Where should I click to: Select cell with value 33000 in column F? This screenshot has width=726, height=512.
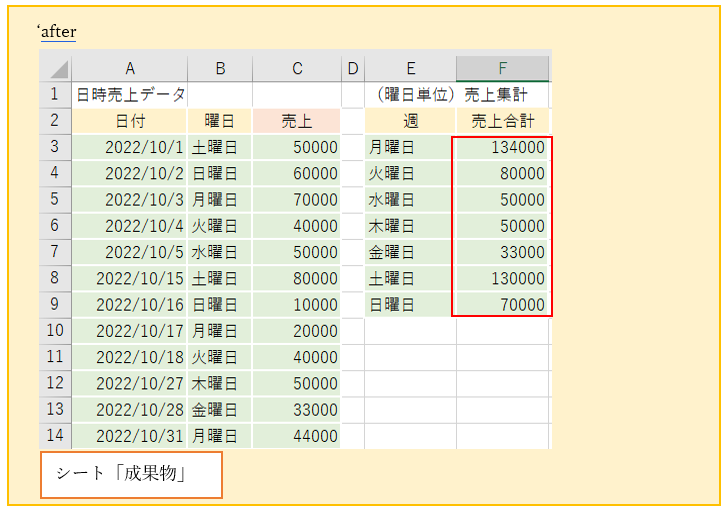502,252
